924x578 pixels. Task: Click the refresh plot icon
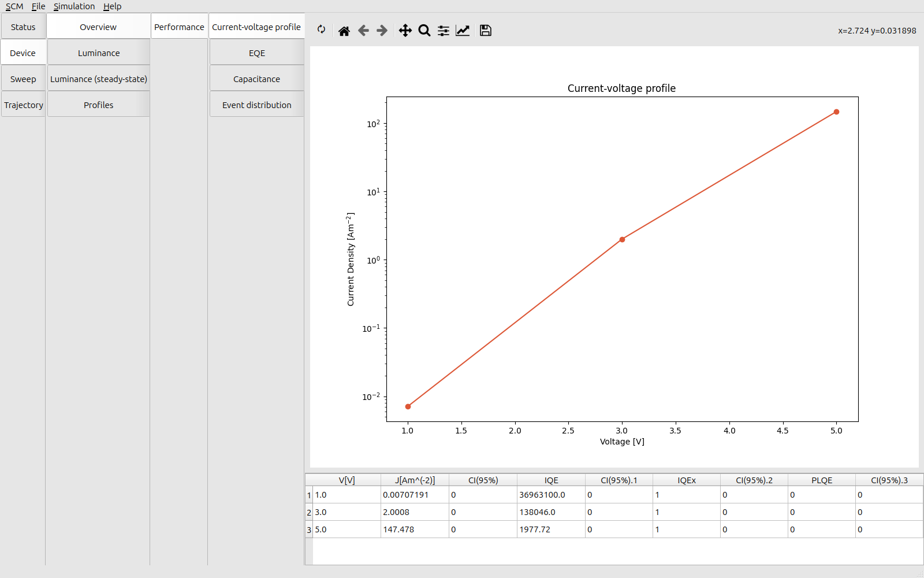321,29
